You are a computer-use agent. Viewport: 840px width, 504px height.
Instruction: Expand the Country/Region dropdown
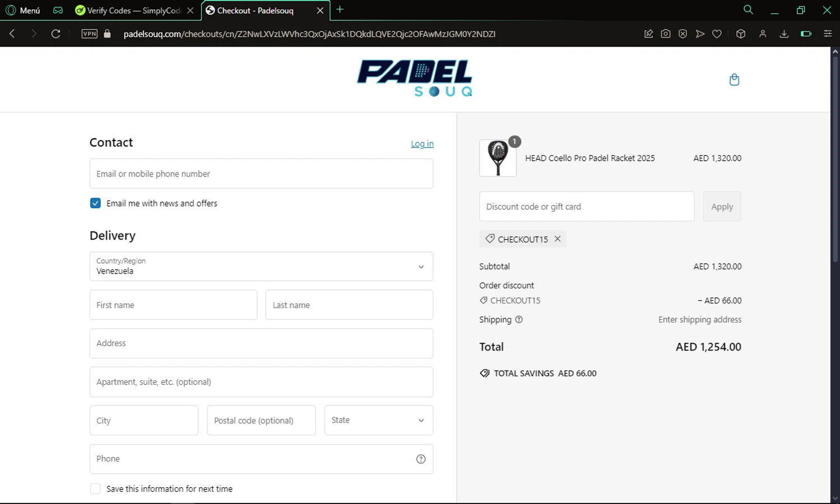262,266
